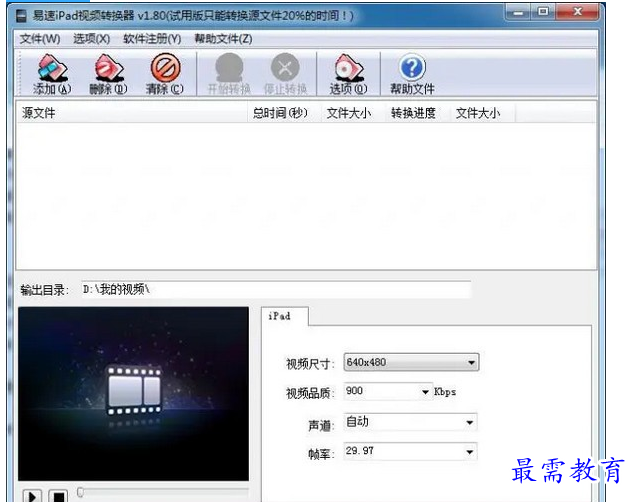Expand the video size 640x480 dropdown
The width and height of the screenshot is (633, 502).
(x=471, y=362)
